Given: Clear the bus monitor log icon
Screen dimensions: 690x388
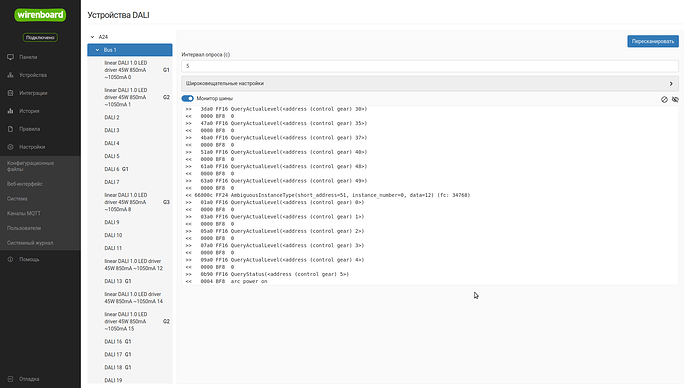Looking at the screenshot, I should pos(664,100).
